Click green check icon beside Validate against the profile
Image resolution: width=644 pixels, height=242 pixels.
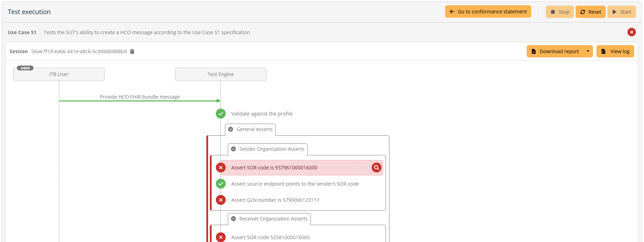point(221,113)
